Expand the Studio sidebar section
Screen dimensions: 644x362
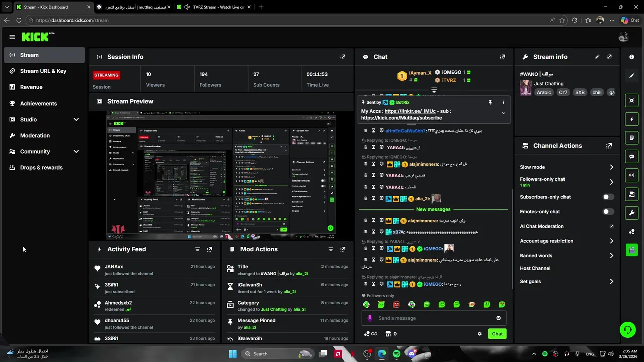pyautogui.click(x=76, y=120)
